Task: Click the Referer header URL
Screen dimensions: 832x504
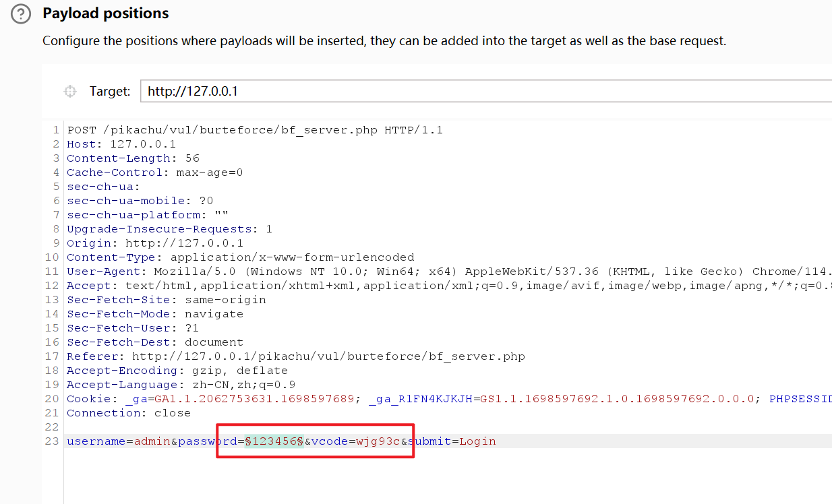Action: (x=328, y=356)
